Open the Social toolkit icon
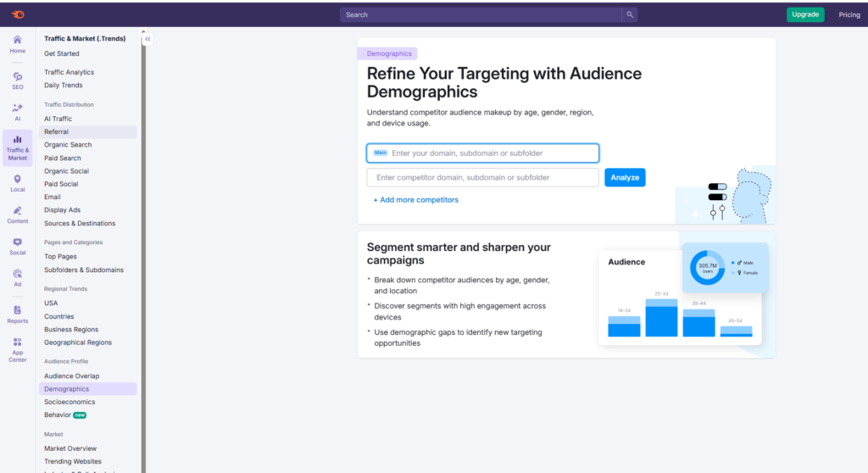The width and height of the screenshot is (868, 473). [x=18, y=246]
